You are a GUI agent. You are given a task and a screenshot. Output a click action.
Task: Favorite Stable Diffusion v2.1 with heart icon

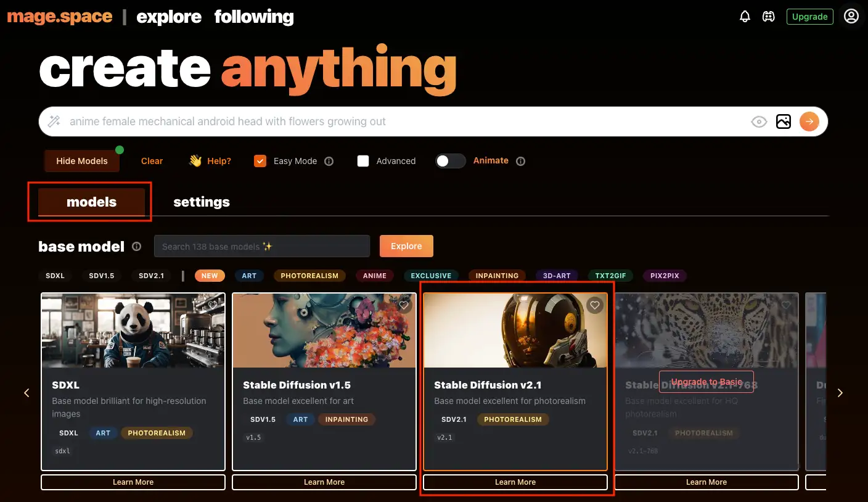click(x=594, y=305)
